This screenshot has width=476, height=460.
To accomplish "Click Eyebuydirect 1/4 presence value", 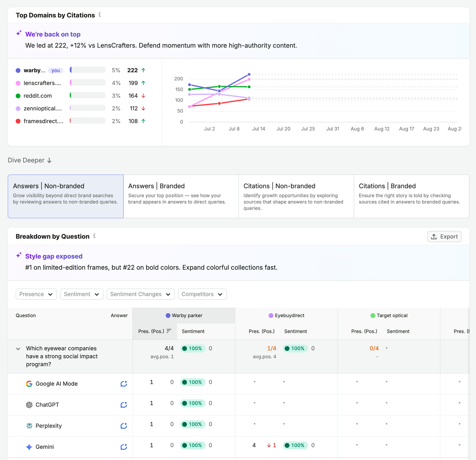I will [x=271, y=348].
